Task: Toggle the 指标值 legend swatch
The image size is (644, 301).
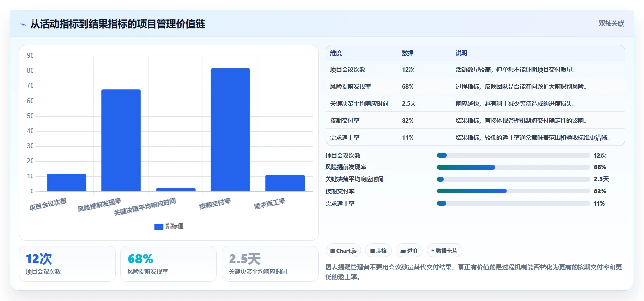Action: pyautogui.click(x=158, y=226)
